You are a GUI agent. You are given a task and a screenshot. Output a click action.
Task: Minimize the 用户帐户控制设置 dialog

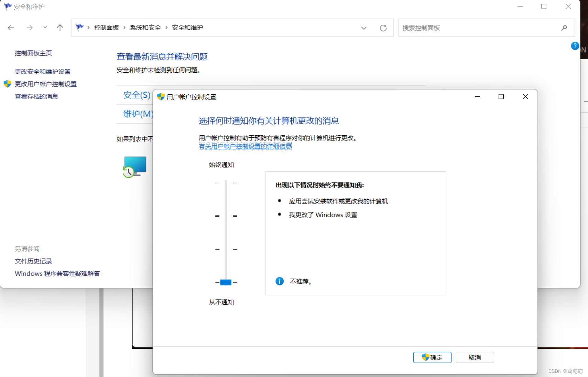click(477, 97)
